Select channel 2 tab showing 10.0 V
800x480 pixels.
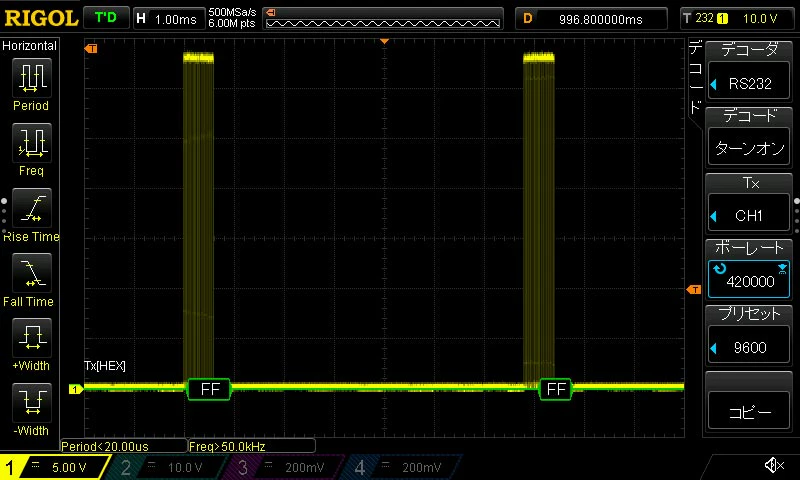point(168,467)
